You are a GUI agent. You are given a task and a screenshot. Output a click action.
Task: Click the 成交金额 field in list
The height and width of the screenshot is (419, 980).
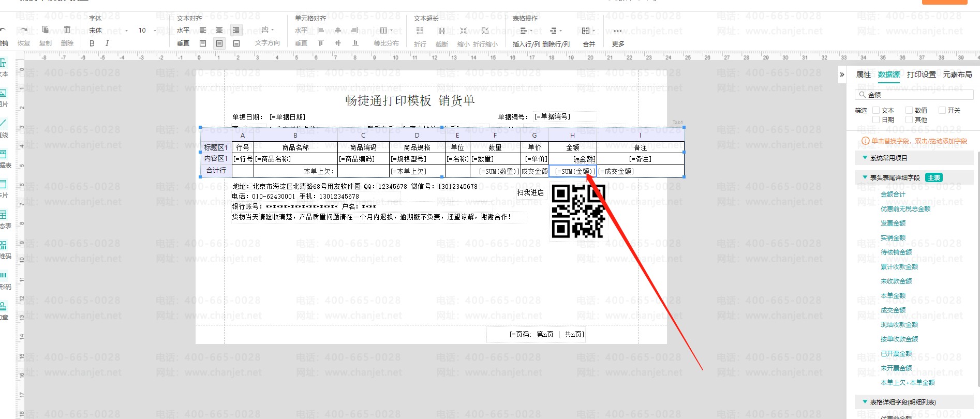[x=893, y=310]
